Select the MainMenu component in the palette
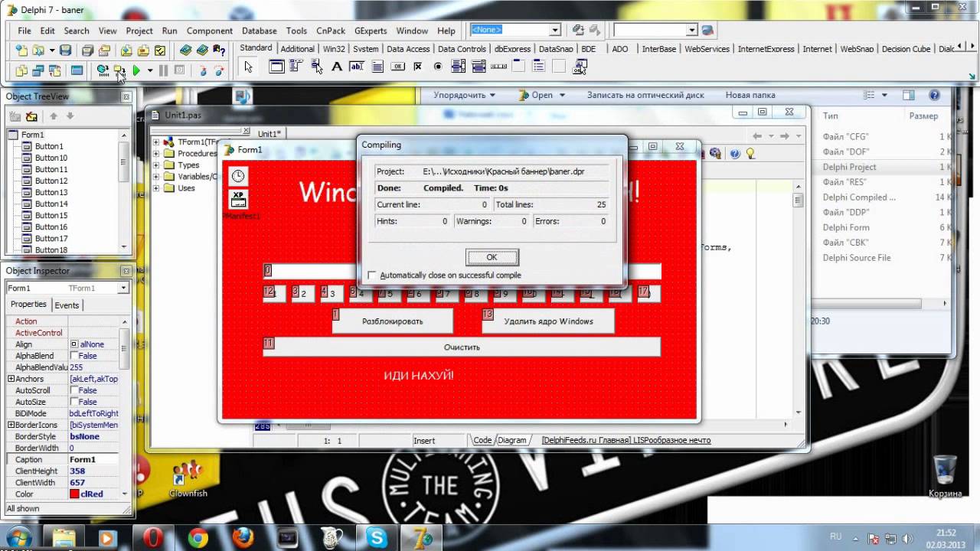 point(296,67)
